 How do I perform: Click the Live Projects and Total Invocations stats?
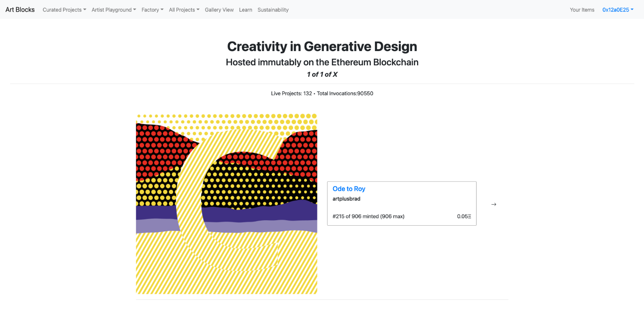click(x=322, y=93)
